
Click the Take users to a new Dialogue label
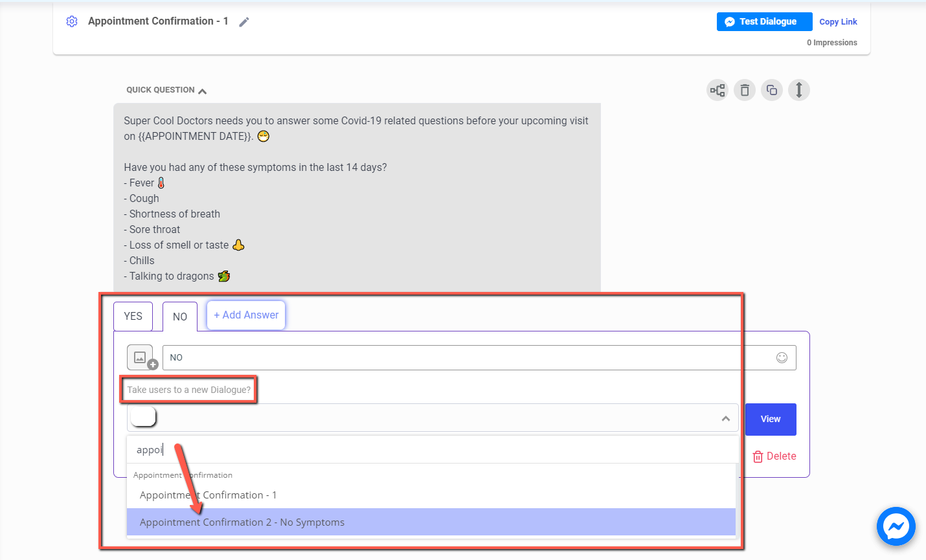188,390
